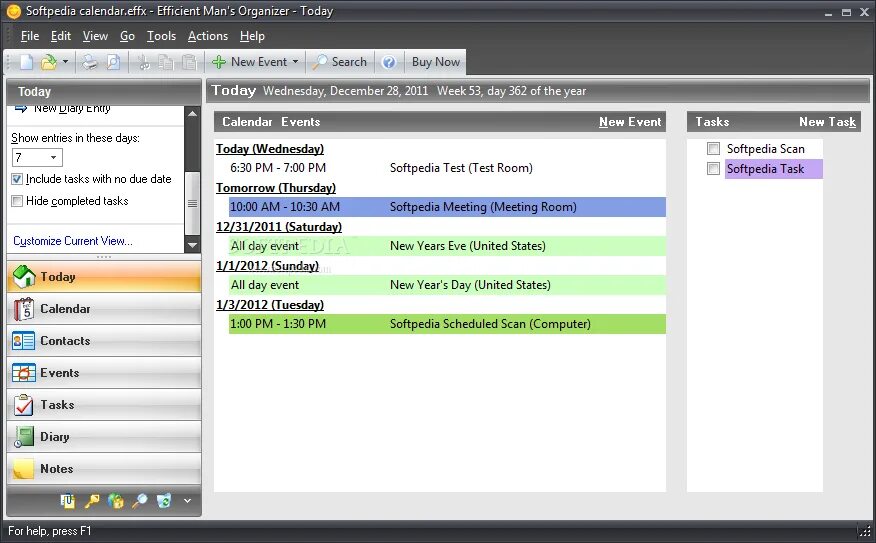The height and width of the screenshot is (543, 876).
Task: Open the Events navigation section
Action: tap(104, 373)
